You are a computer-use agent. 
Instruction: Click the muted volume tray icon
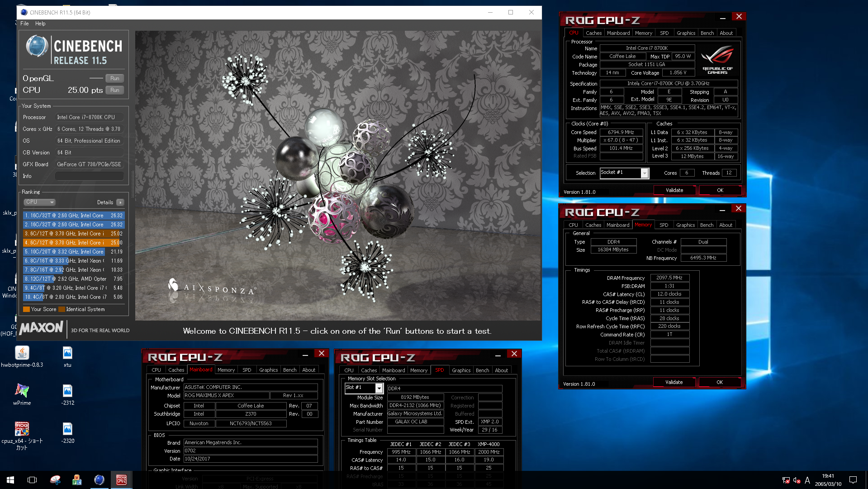click(797, 480)
